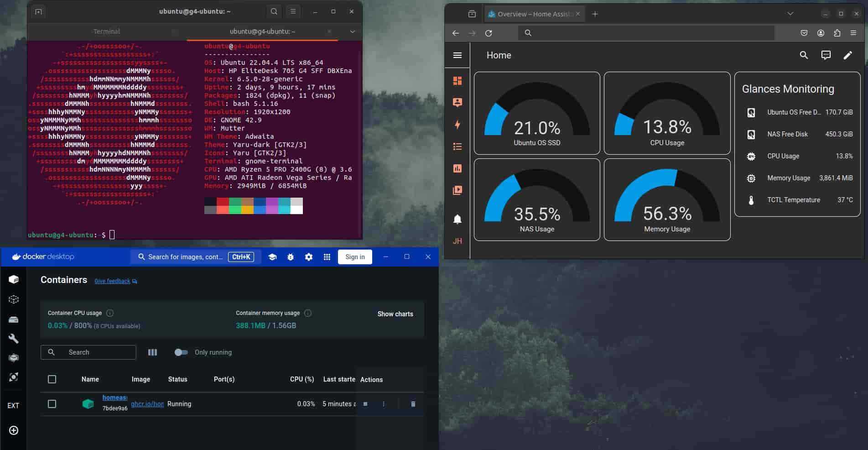Open browser application menu
This screenshot has width=868, height=450.
(853, 33)
